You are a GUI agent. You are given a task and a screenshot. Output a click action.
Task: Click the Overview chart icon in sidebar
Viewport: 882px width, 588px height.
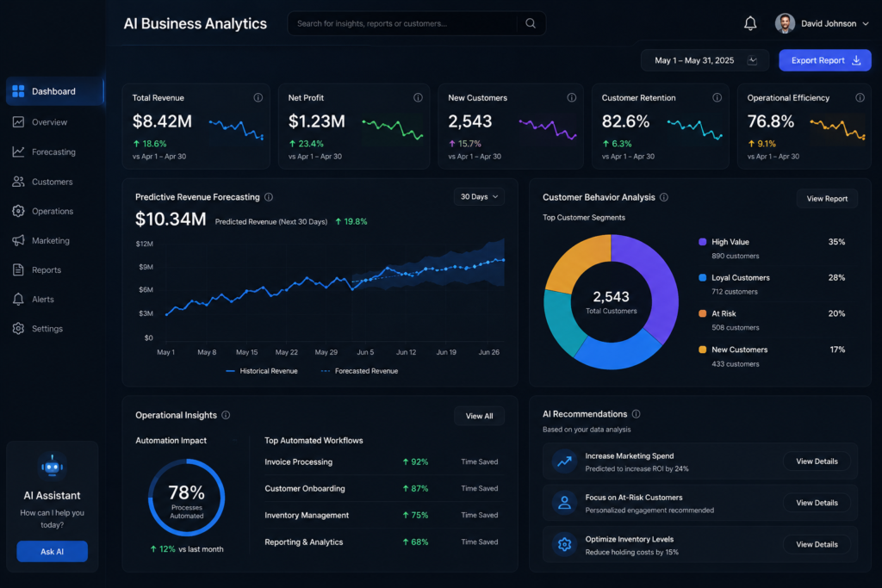click(x=18, y=122)
